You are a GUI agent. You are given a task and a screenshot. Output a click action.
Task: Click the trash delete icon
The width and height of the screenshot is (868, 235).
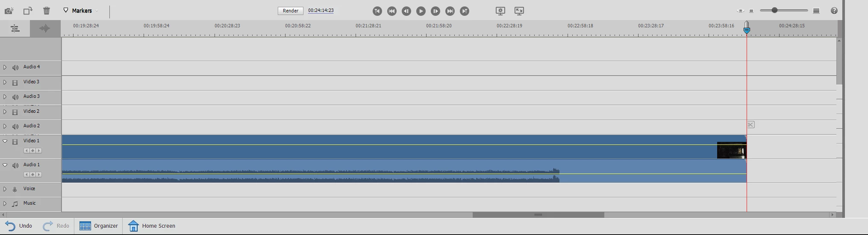pos(47,11)
